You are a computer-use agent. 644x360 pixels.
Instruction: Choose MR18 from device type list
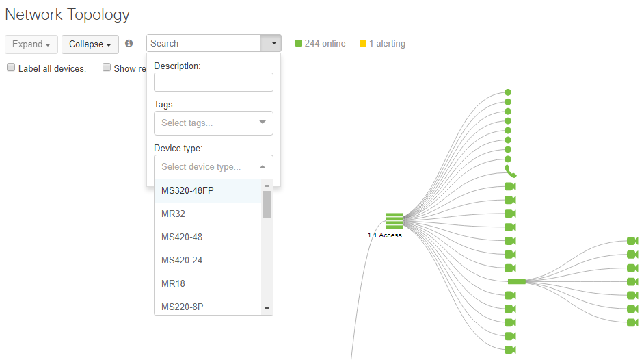208,283
